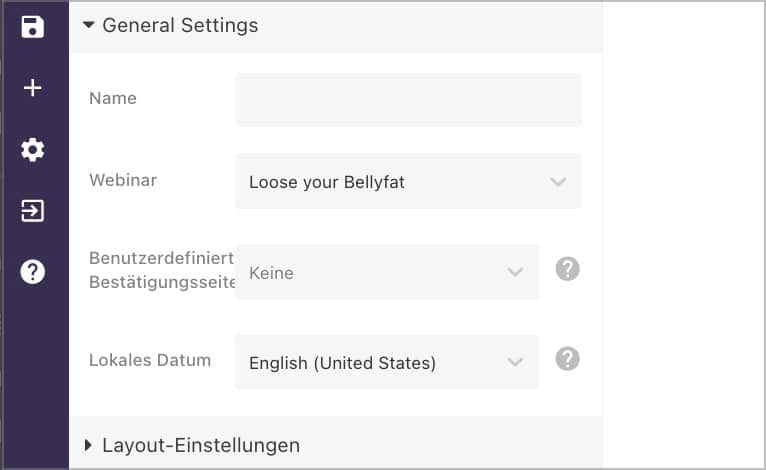Open the settings gear icon in sidebar
The image size is (766, 470).
32,150
